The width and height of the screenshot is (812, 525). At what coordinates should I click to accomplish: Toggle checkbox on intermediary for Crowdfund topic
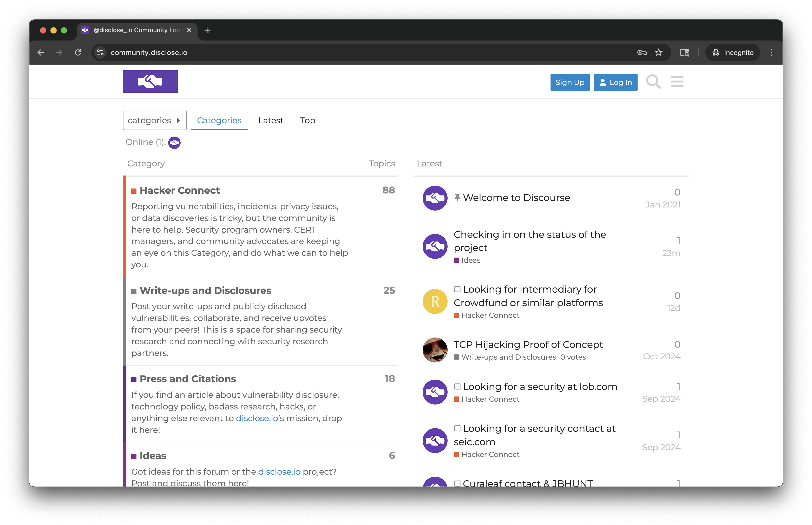coord(457,289)
